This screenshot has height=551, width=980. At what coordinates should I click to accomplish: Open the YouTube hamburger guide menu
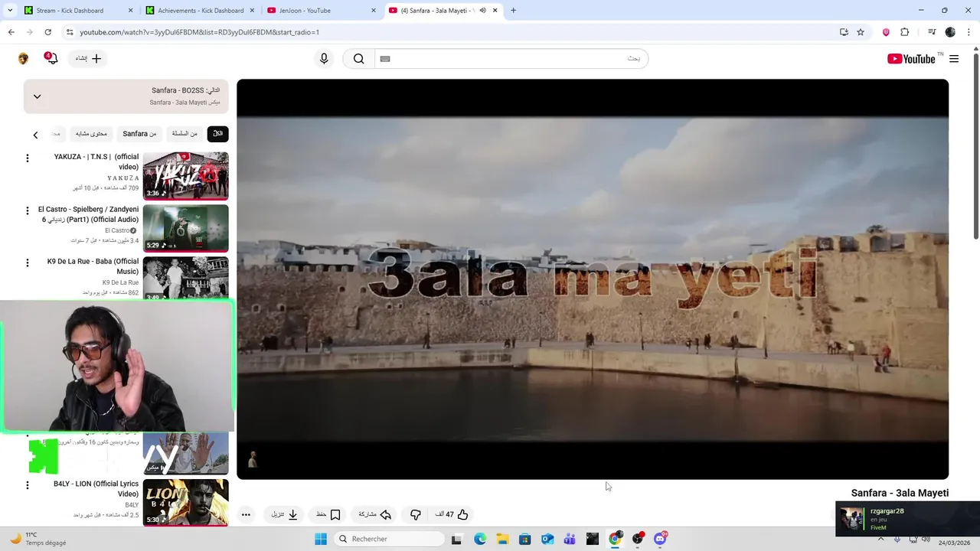(954, 59)
